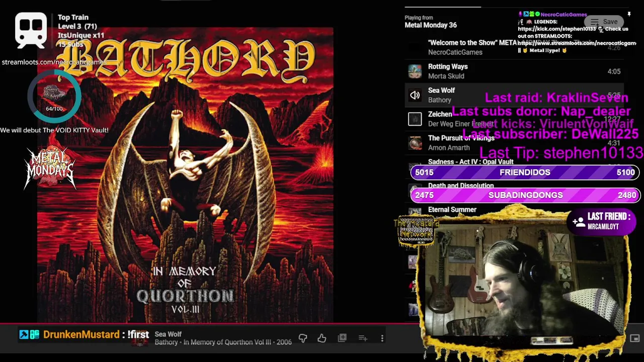Click the 4:05 duration of Rotting Ways
This screenshot has width=644, height=362.
point(614,71)
